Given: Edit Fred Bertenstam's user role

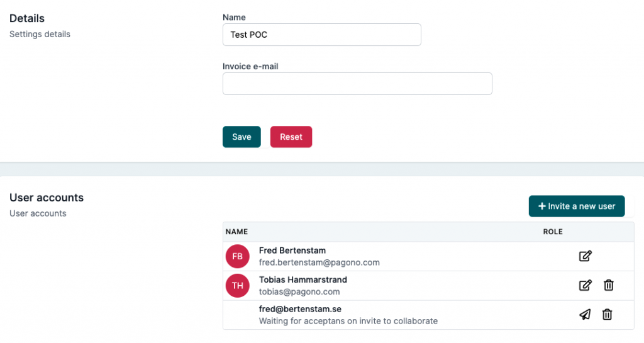Looking at the screenshot, I should click(x=586, y=256).
